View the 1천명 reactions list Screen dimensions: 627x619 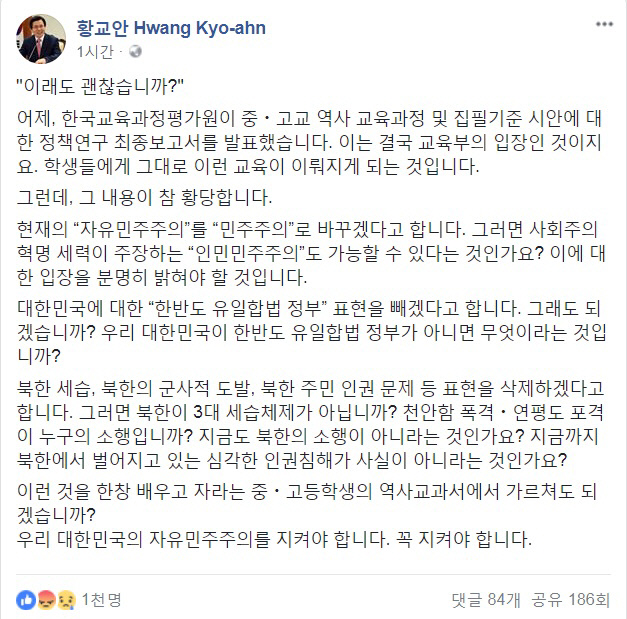101,600
